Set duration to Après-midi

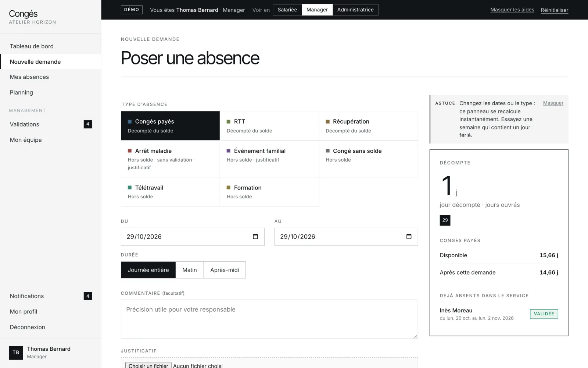pyautogui.click(x=225, y=270)
